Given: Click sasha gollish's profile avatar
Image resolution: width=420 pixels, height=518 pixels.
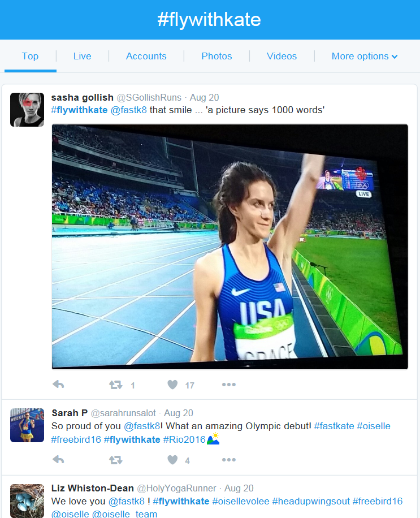Looking at the screenshot, I should [27, 109].
